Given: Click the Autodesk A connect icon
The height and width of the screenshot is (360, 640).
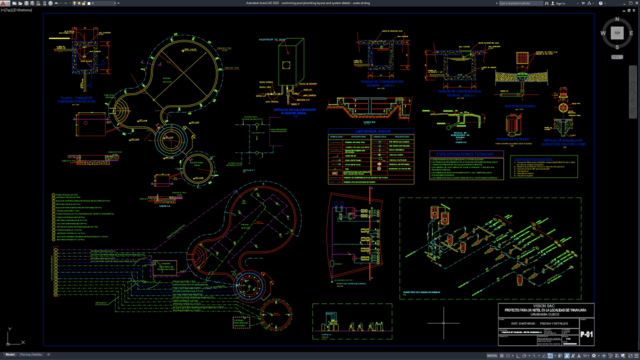Looking at the screenshot, I should (589, 3).
